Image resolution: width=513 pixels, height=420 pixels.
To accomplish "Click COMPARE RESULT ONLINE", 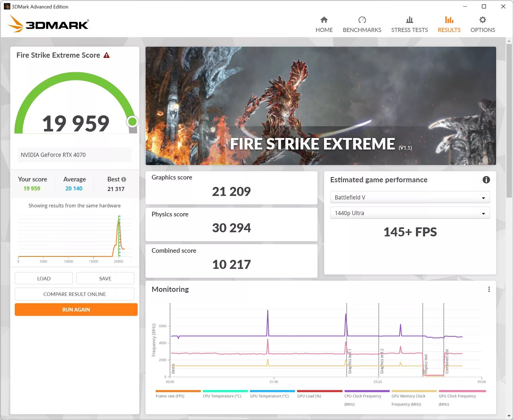I will (74, 294).
